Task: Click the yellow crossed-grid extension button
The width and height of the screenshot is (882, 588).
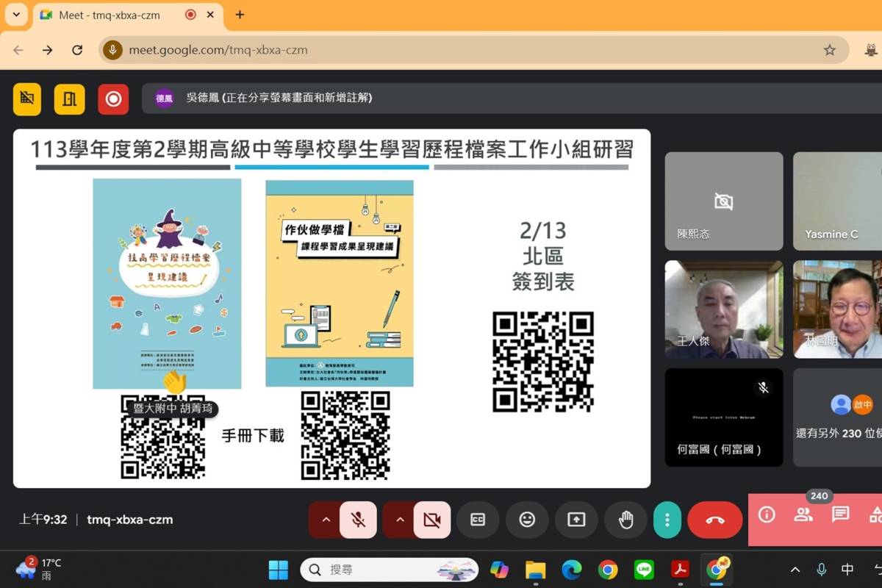Action: coord(27,99)
